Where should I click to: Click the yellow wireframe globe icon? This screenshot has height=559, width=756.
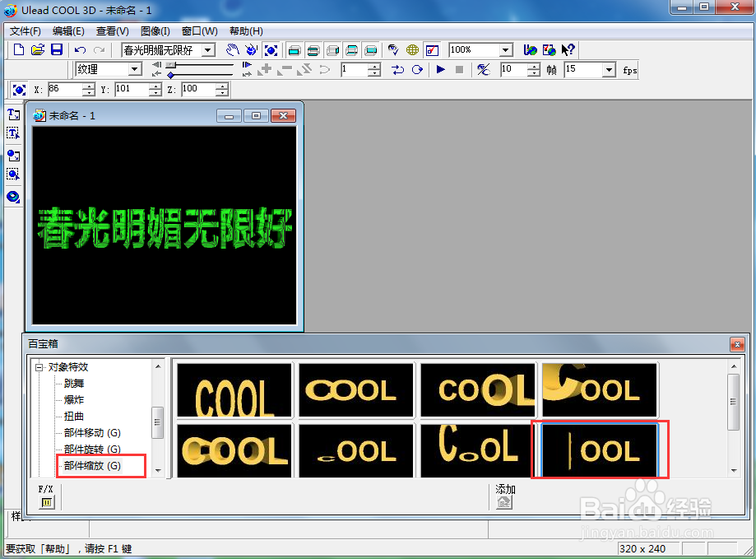413,49
